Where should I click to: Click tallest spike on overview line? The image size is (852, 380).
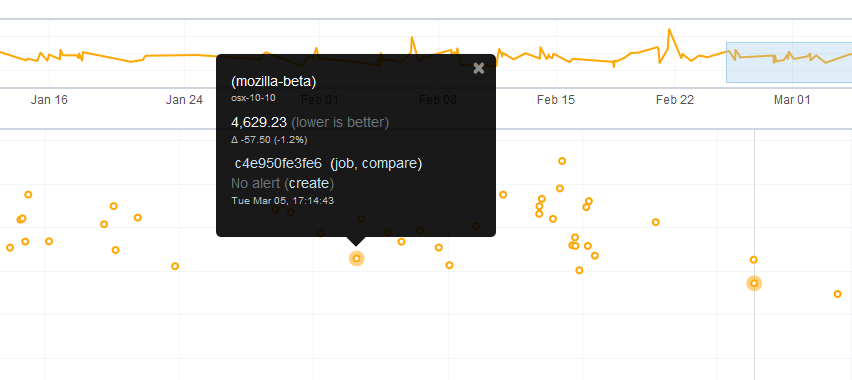tap(669, 30)
